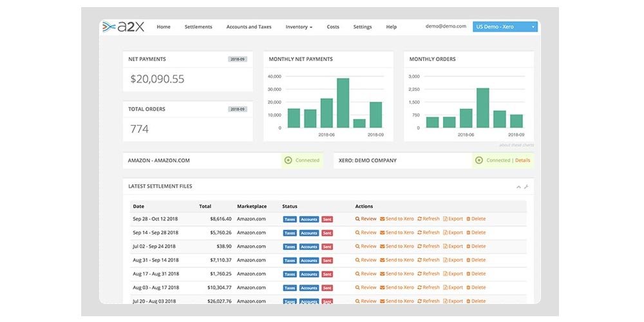Click the $8,616.40 total amount
The height and width of the screenshot is (322, 644).
point(220,219)
